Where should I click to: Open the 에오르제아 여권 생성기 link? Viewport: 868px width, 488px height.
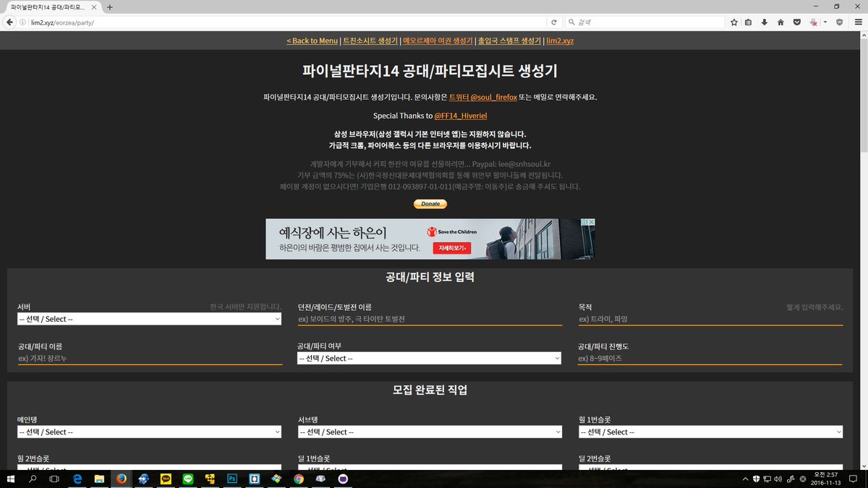(438, 40)
